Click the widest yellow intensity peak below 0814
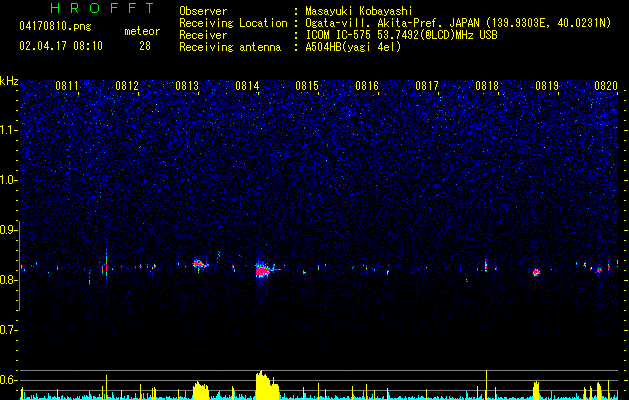 267,385
